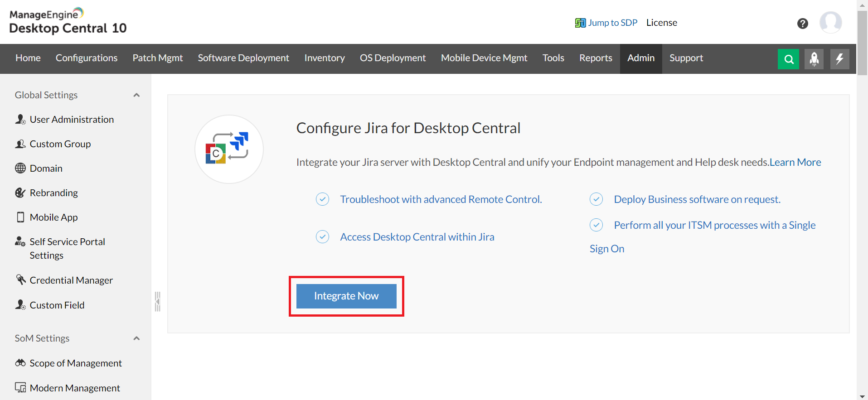Open Custom Field settings
The width and height of the screenshot is (868, 400).
(57, 305)
